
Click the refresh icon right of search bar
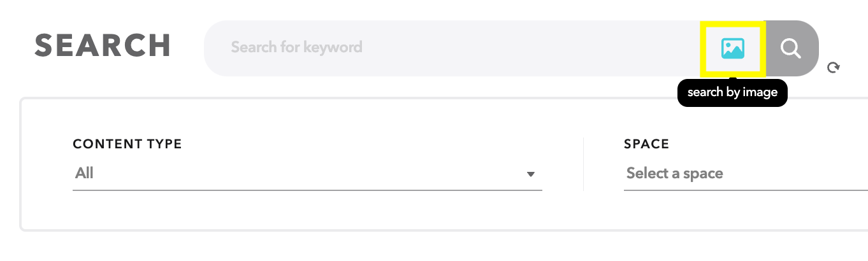pyautogui.click(x=832, y=67)
